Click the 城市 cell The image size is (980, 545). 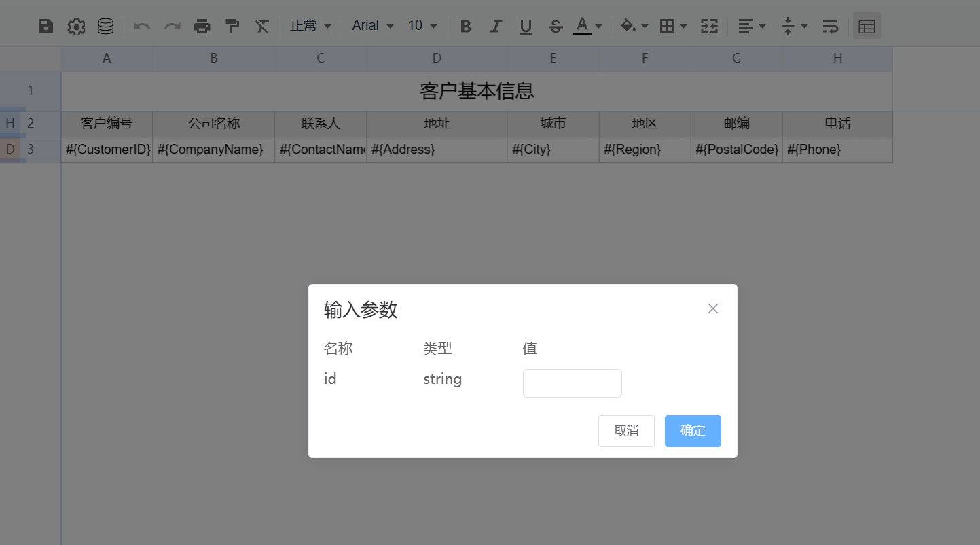click(x=553, y=124)
